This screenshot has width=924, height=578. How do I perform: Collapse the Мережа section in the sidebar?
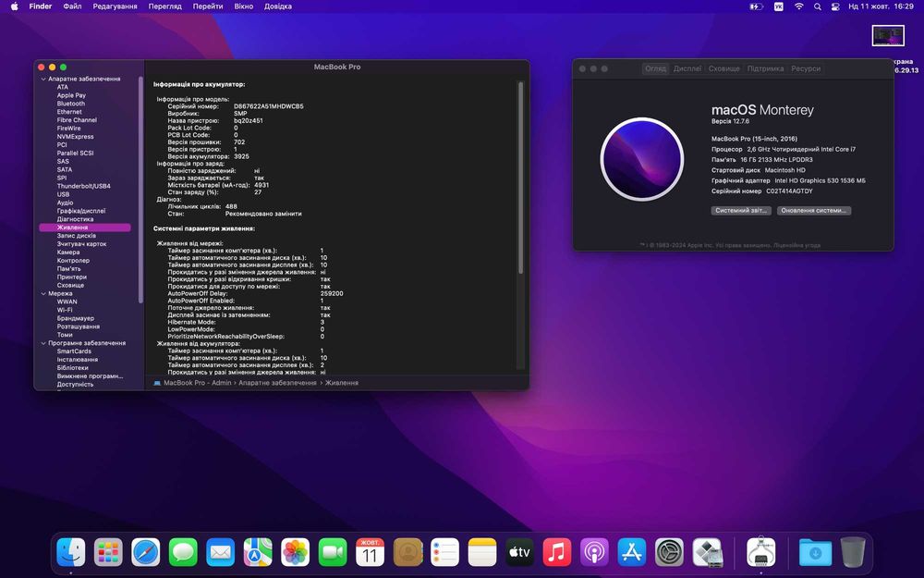point(43,293)
